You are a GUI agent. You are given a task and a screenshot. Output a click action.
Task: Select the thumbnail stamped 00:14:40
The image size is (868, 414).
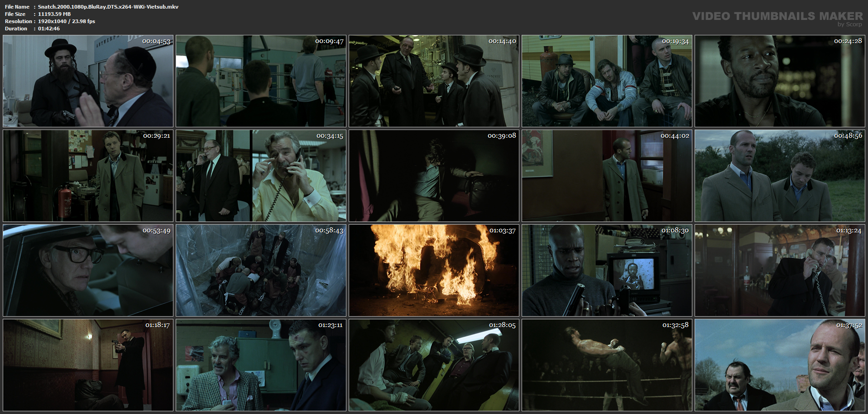(x=434, y=81)
